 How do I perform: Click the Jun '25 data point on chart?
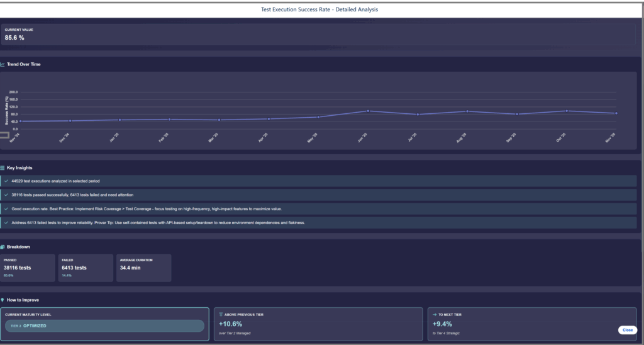[367, 111]
